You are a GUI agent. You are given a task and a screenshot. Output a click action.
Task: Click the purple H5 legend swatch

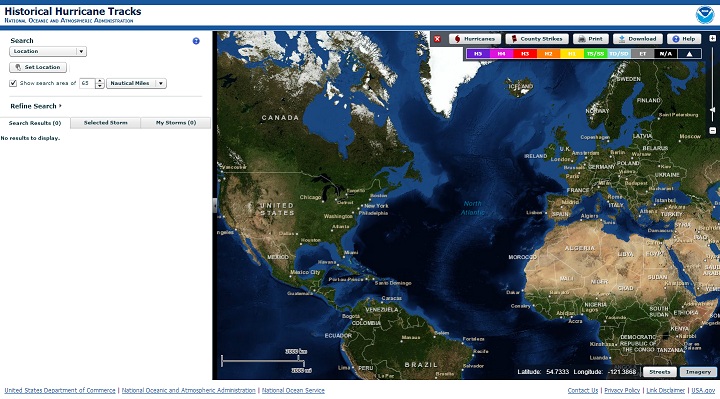point(478,54)
